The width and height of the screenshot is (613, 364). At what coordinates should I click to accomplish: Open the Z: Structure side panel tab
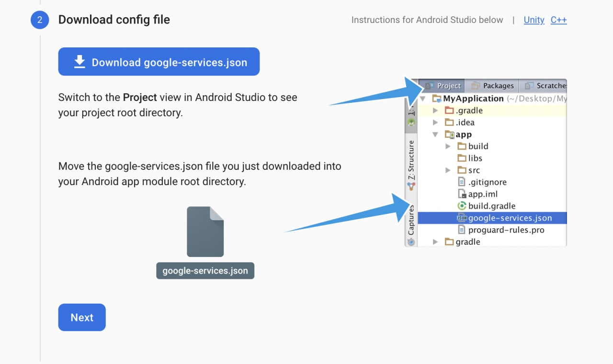click(x=411, y=160)
